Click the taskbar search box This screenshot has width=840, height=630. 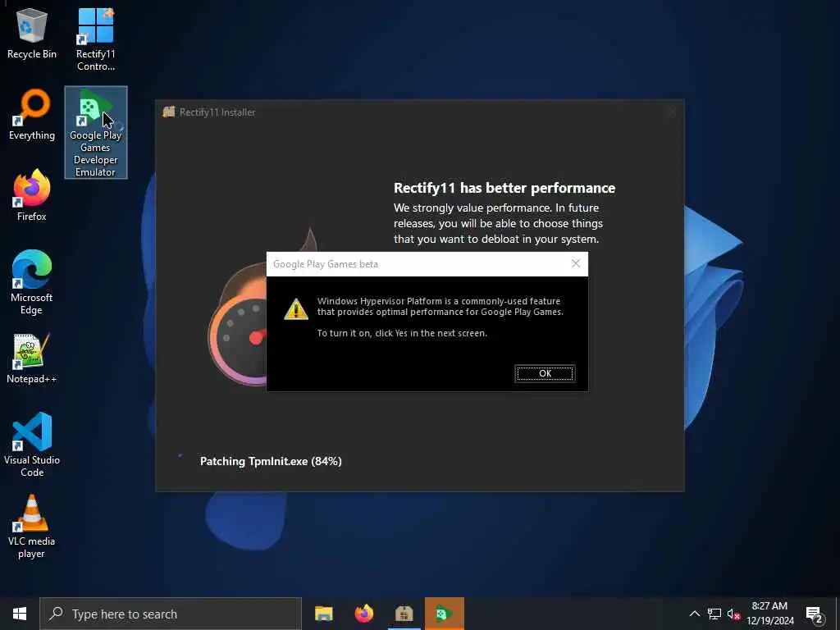click(x=171, y=614)
